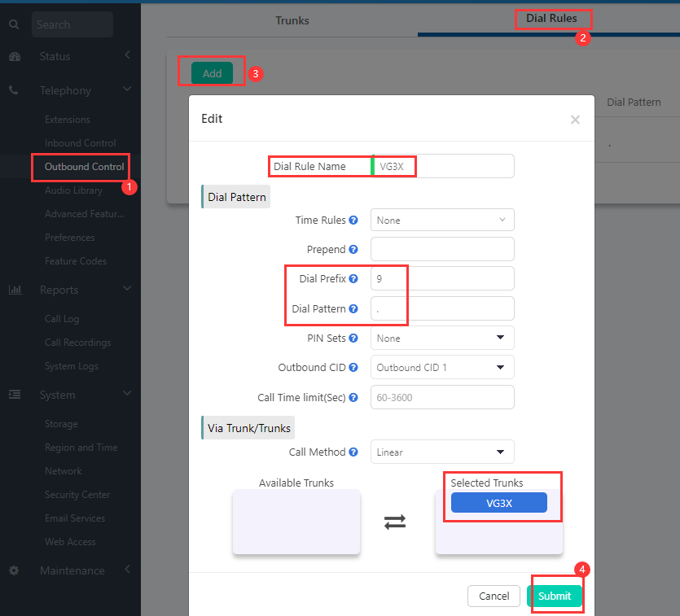Click the Add dial rule button
Screen dimensions: 680x616
pyautogui.click(x=212, y=73)
